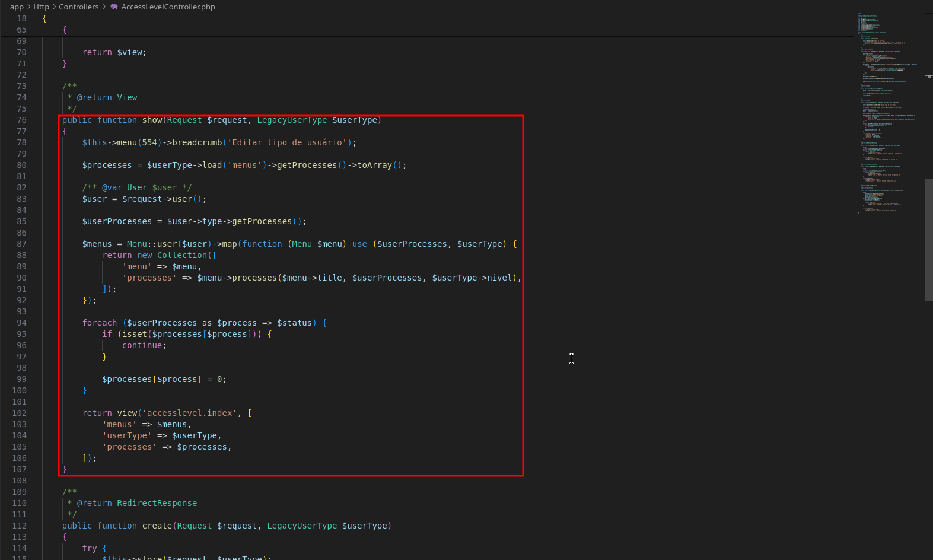Select line number 112 in the gutter
This screenshot has height=560, width=933.
(19, 526)
